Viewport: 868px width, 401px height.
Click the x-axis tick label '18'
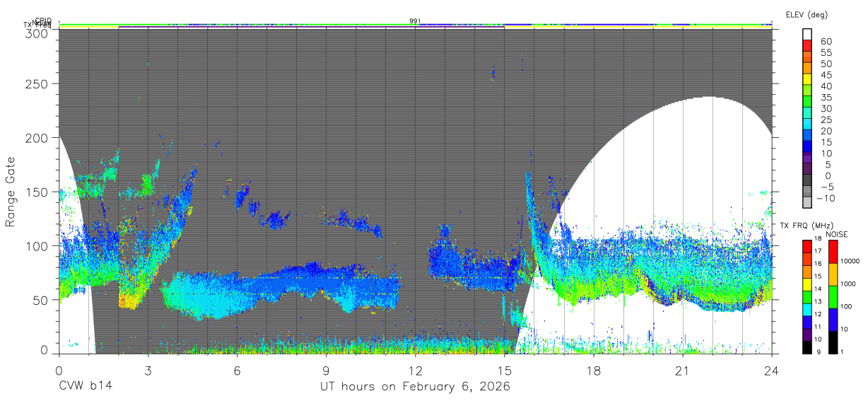(593, 371)
